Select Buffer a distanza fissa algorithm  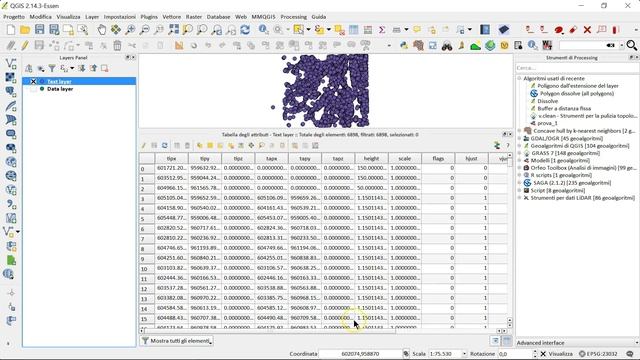point(564,109)
